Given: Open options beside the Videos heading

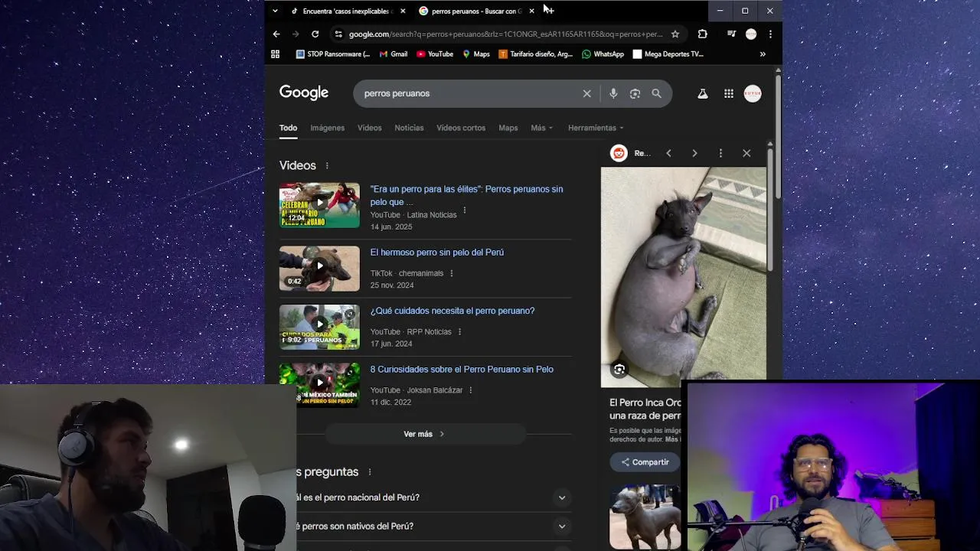Looking at the screenshot, I should 327,166.
